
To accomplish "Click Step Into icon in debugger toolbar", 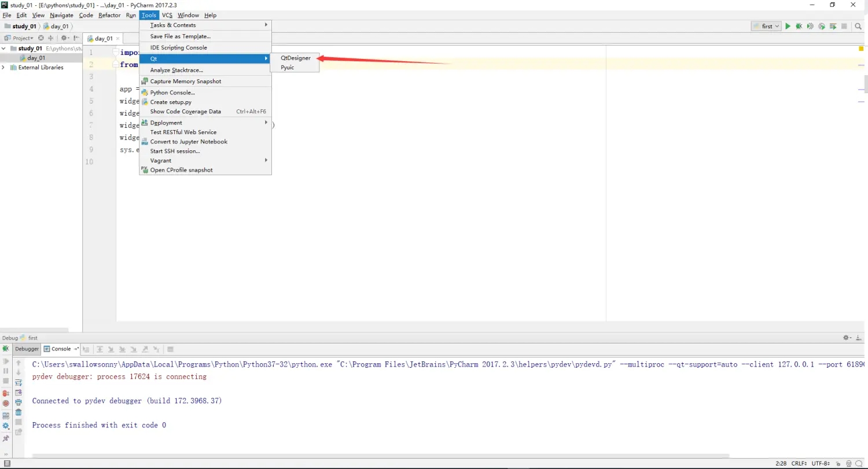I will 111,349.
